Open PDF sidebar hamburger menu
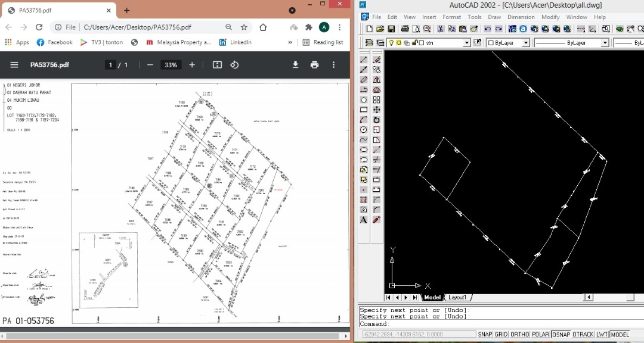Viewport: 644px width, 343px height. (14, 65)
